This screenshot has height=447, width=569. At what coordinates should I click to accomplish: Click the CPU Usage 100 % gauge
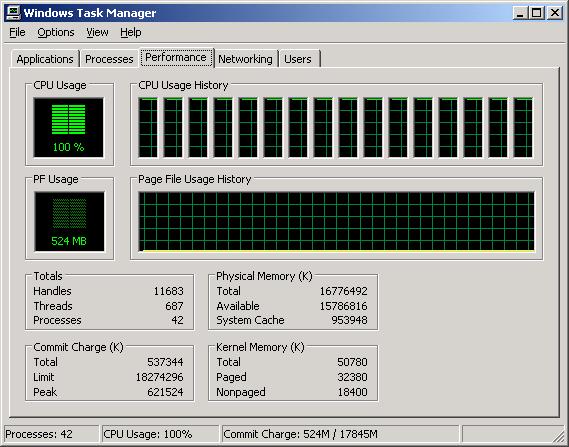pyautogui.click(x=69, y=127)
